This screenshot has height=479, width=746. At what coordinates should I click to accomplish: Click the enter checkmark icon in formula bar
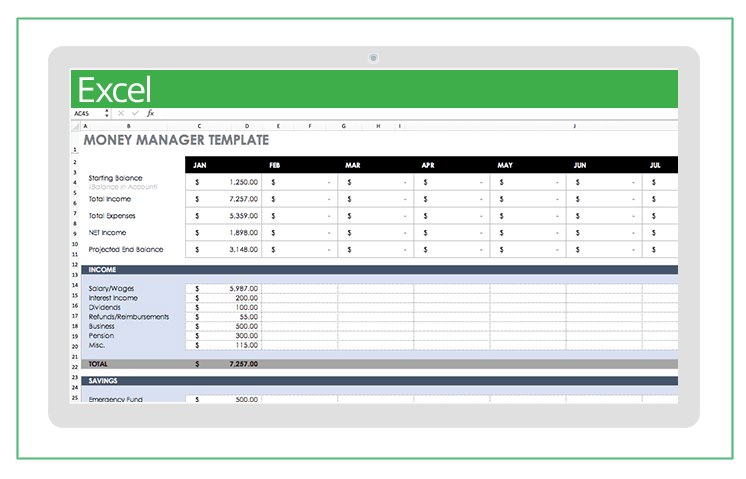pos(135,114)
